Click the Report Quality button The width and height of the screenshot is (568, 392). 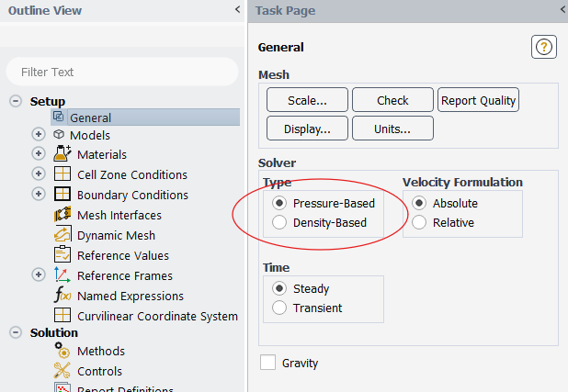point(478,100)
